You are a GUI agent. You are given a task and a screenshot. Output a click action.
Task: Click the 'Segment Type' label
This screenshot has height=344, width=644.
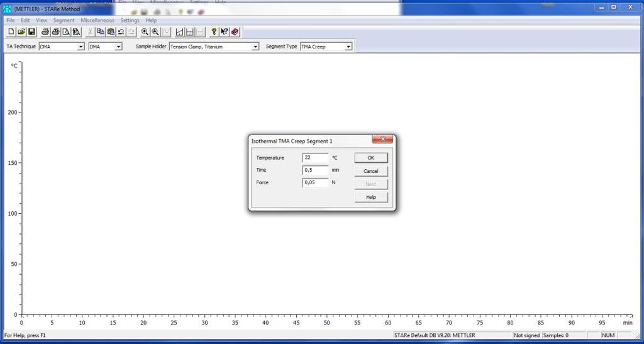[281, 47]
